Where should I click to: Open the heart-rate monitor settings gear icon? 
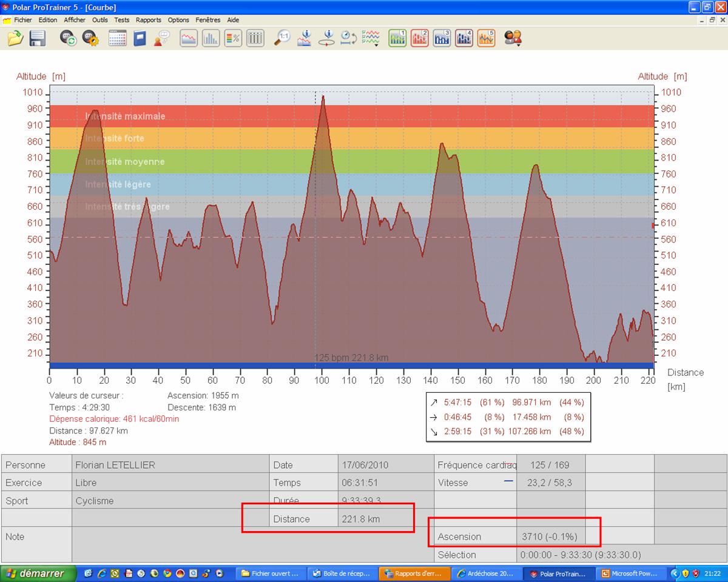pos(90,38)
